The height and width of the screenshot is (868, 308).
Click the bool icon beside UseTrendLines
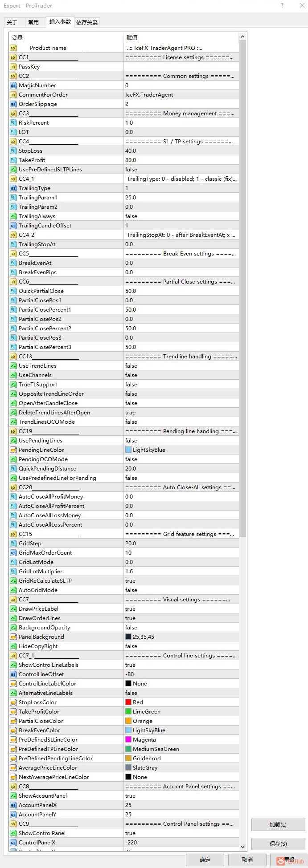[13, 366]
